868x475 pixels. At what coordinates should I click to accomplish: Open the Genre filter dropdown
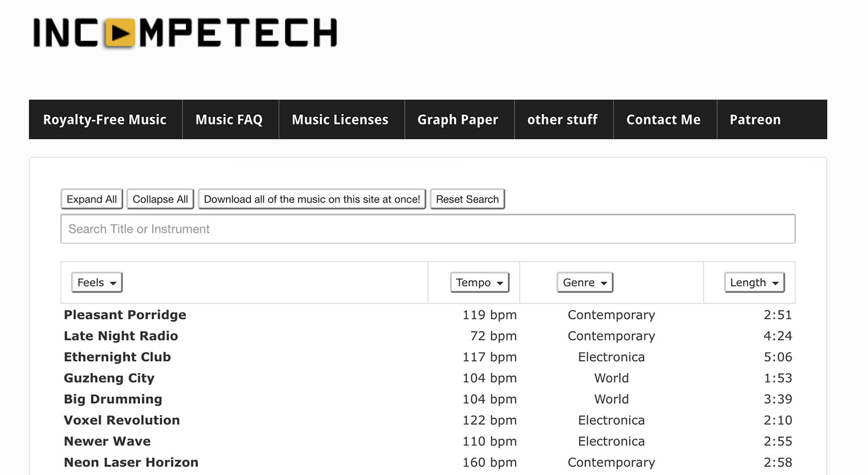click(584, 282)
